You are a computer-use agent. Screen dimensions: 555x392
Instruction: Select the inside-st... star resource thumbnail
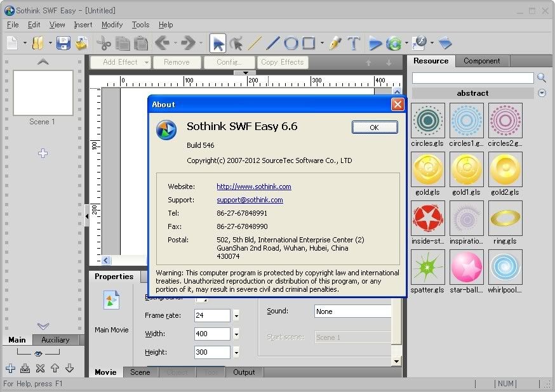[x=427, y=218]
